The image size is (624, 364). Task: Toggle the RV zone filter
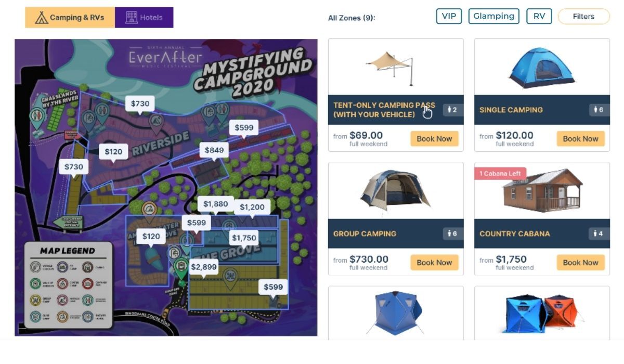click(x=539, y=16)
